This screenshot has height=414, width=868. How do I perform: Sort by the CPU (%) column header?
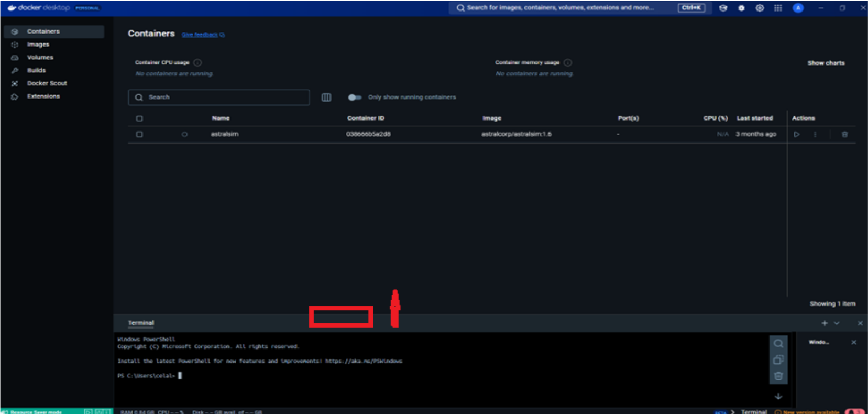point(716,118)
